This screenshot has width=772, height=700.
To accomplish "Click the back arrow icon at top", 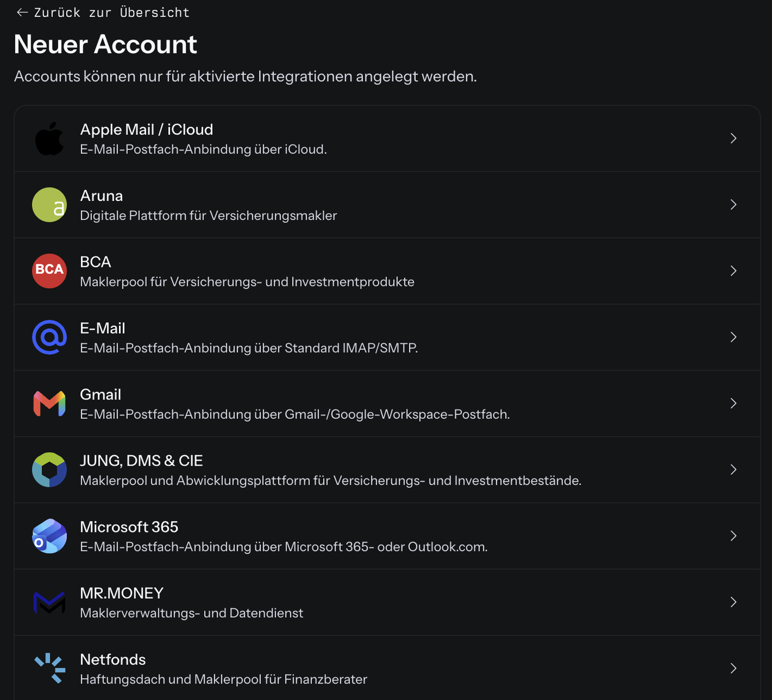I will pyautogui.click(x=22, y=12).
